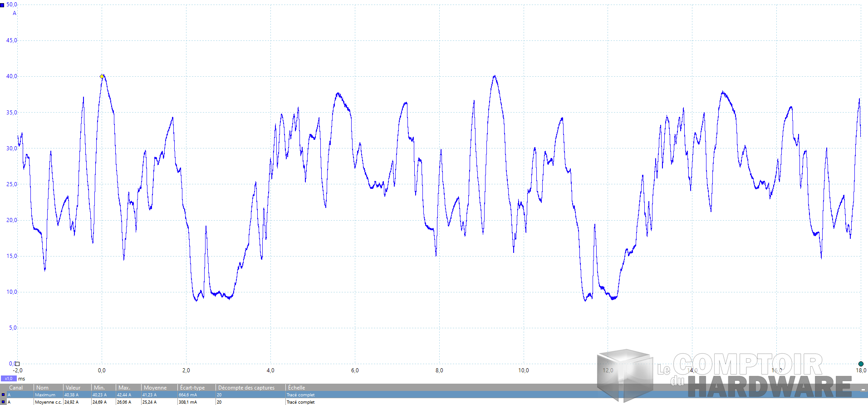This screenshot has width=868, height=405.
Task: Click the Max. column header
Action: [124, 388]
